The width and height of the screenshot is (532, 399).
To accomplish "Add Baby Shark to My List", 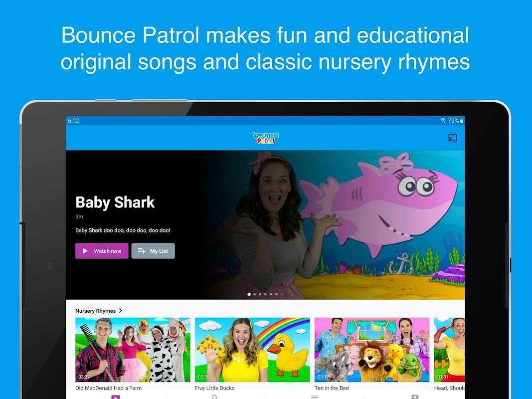I will pos(153,251).
